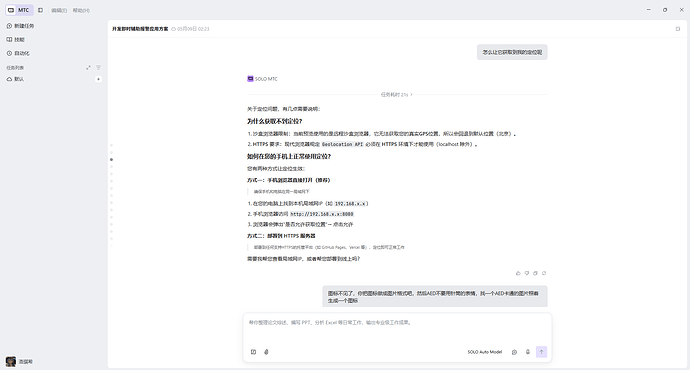
Task: Click the conversation title in the header
Action: pyautogui.click(x=140, y=29)
